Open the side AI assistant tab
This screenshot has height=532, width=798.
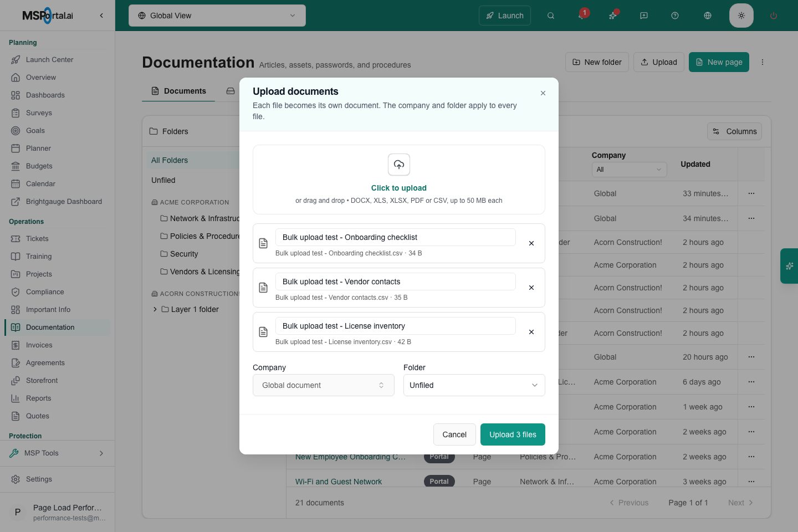coord(789,266)
